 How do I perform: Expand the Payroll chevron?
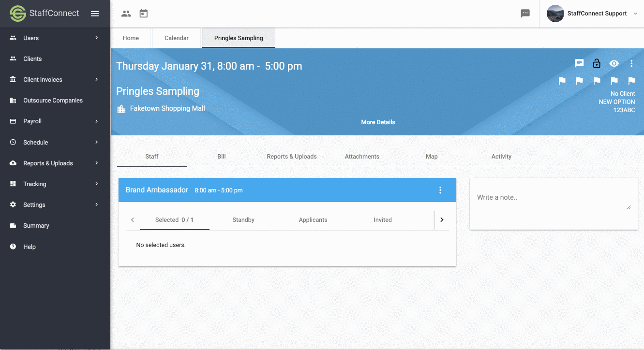[97, 121]
